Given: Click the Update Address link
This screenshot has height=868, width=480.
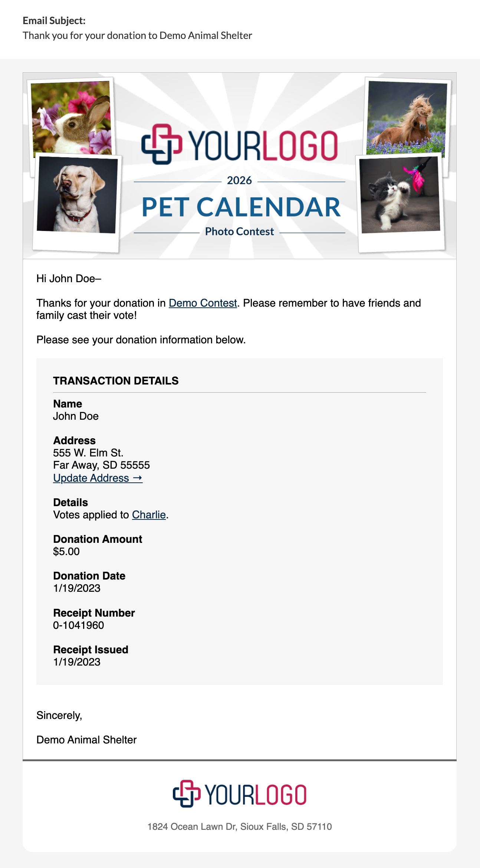Looking at the screenshot, I should click(98, 478).
